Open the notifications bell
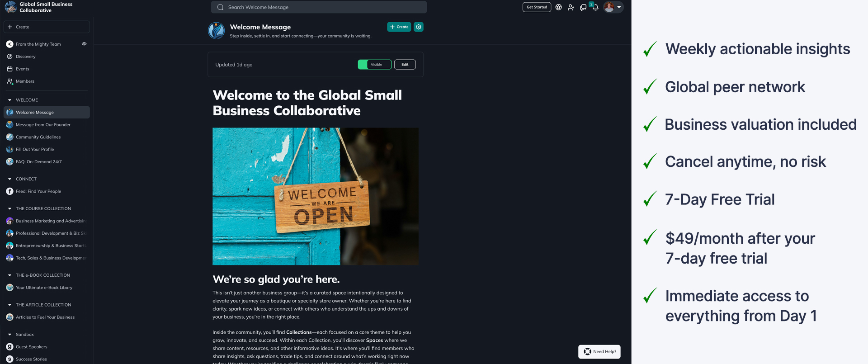The width and height of the screenshot is (868, 364). [x=595, y=8]
